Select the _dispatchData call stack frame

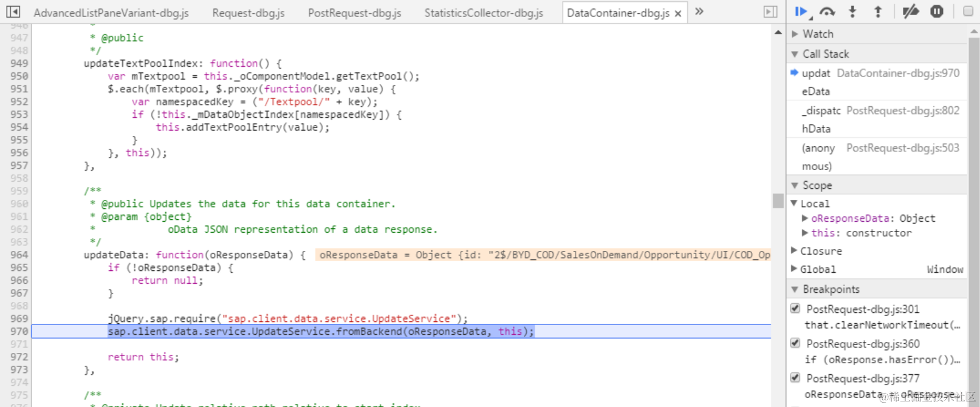coord(877,120)
